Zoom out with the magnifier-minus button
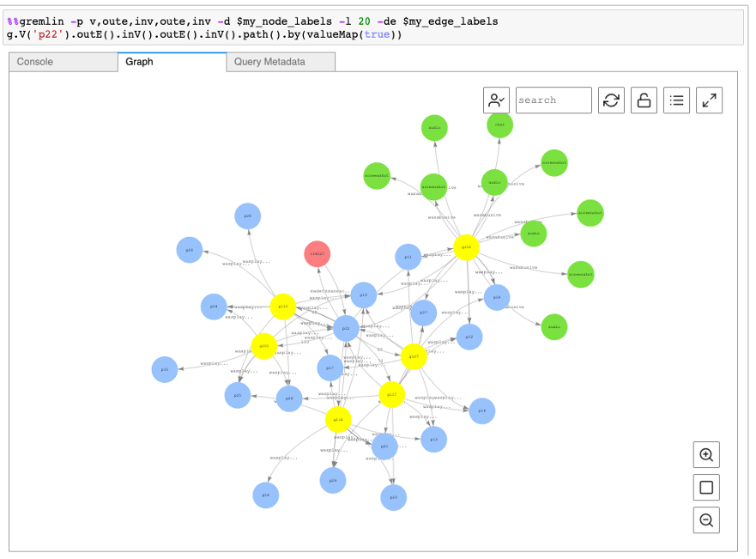The image size is (756, 559). (706, 520)
